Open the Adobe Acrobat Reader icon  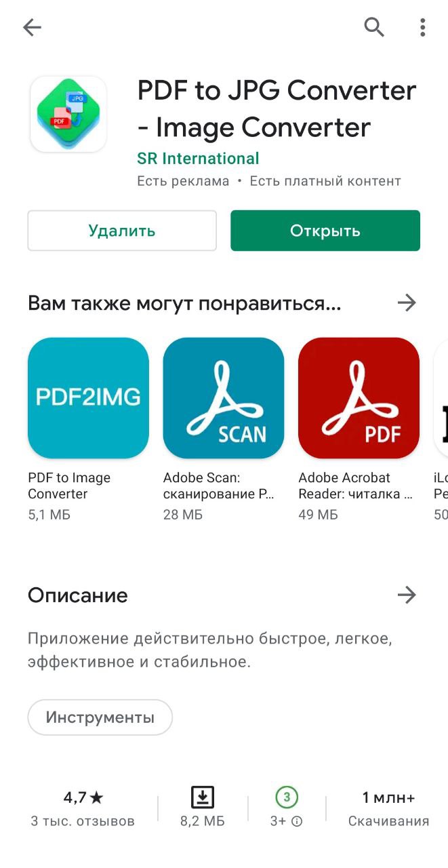tap(359, 398)
